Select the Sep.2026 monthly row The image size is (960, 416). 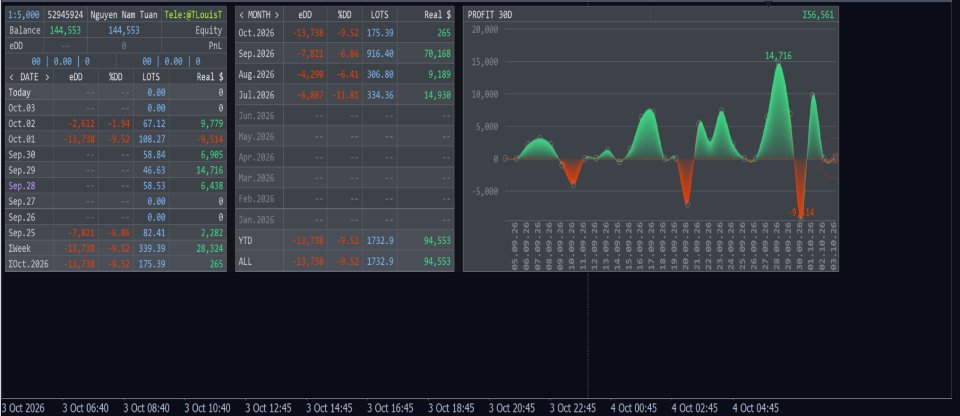[345, 54]
